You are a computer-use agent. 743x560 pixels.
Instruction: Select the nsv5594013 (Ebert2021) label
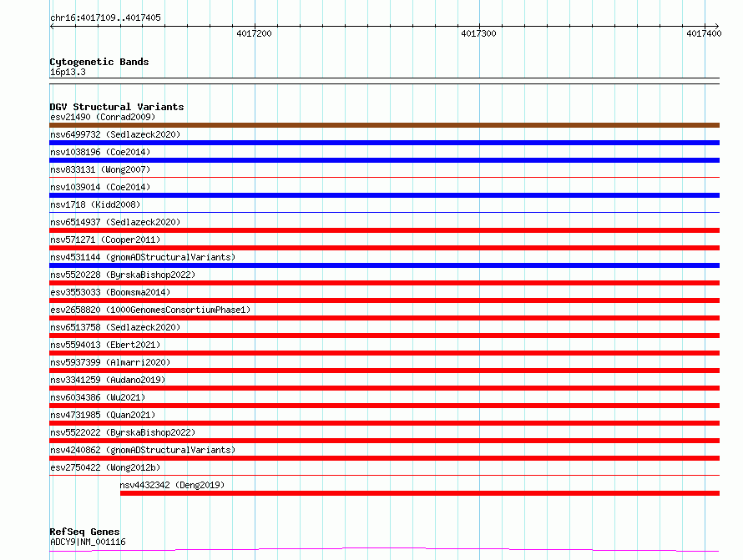(x=105, y=345)
